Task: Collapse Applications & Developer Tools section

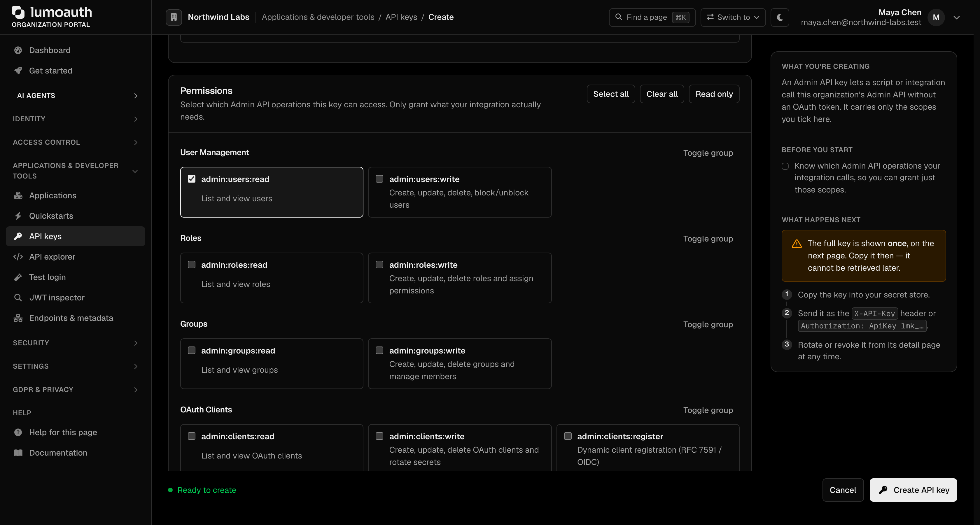Action: pyautogui.click(x=75, y=171)
